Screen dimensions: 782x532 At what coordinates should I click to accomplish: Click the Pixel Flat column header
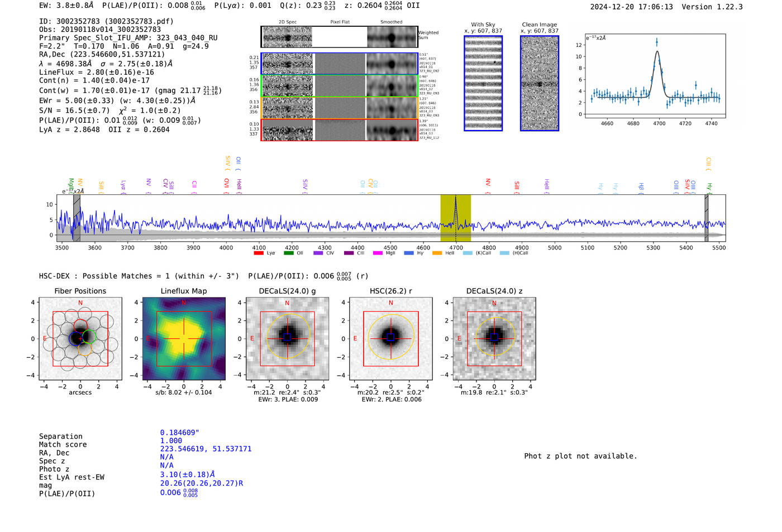click(340, 22)
